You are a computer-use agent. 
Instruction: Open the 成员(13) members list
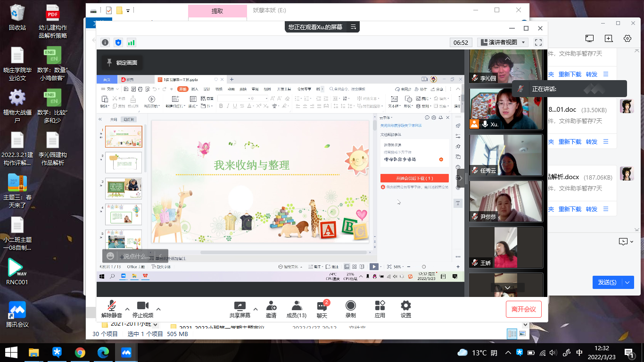tap(297, 306)
